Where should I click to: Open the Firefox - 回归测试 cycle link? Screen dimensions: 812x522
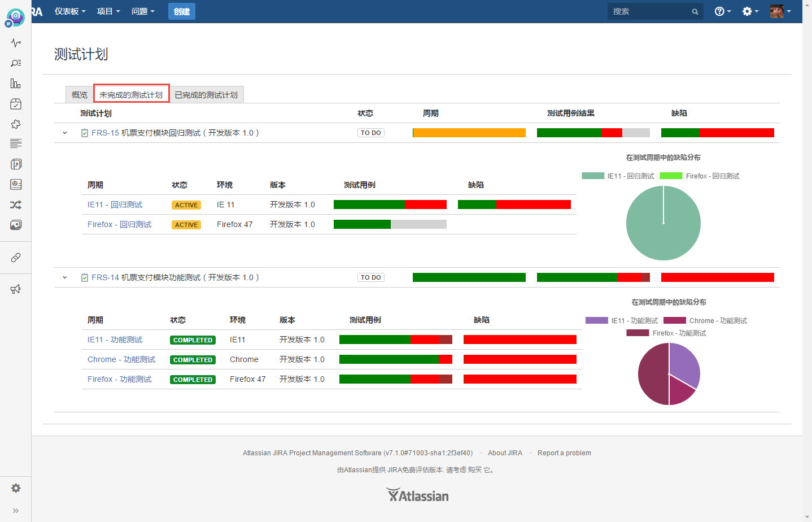click(x=120, y=224)
